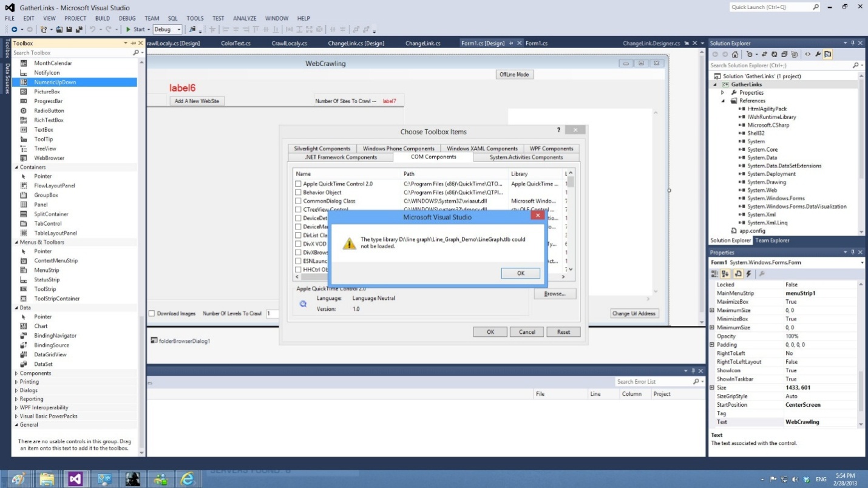This screenshot has width=868, height=488.
Task: Select System.Drawing reference in Solution Explorer
Action: (767, 182)
